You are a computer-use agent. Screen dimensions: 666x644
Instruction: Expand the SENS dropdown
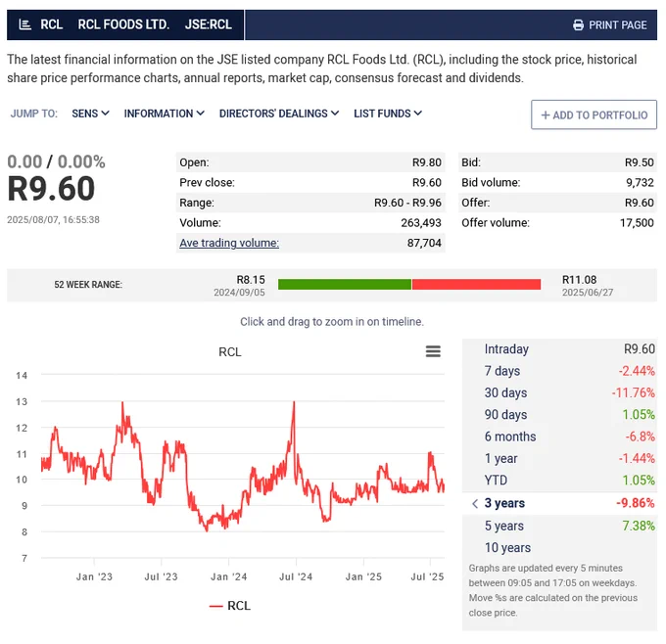(x=90, y=114)
